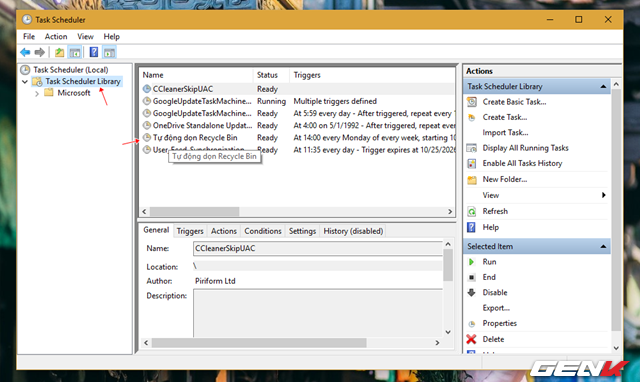Click the Help toolbar icon

click(94, 52)
